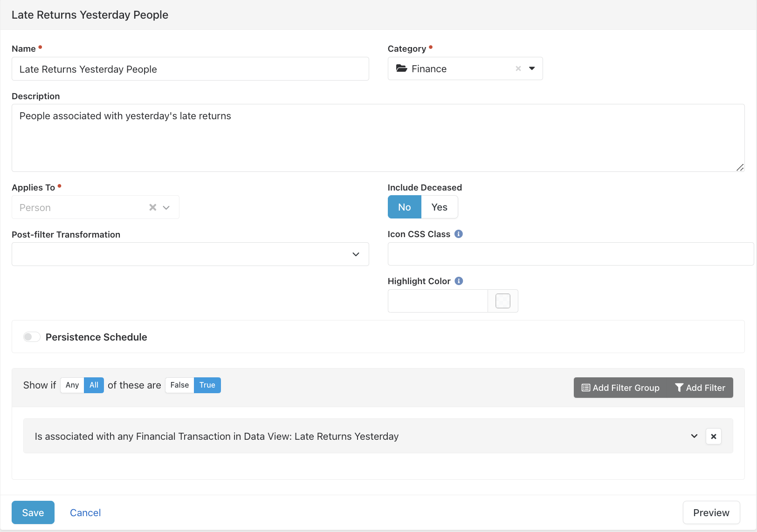
Task: Clear the Person Applies To value
Action: [152, 207]
